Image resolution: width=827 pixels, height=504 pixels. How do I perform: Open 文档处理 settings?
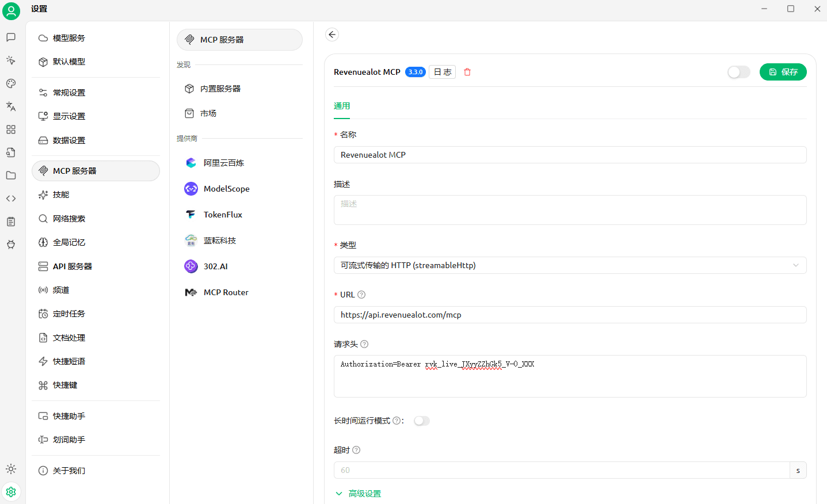coord(96,338)
